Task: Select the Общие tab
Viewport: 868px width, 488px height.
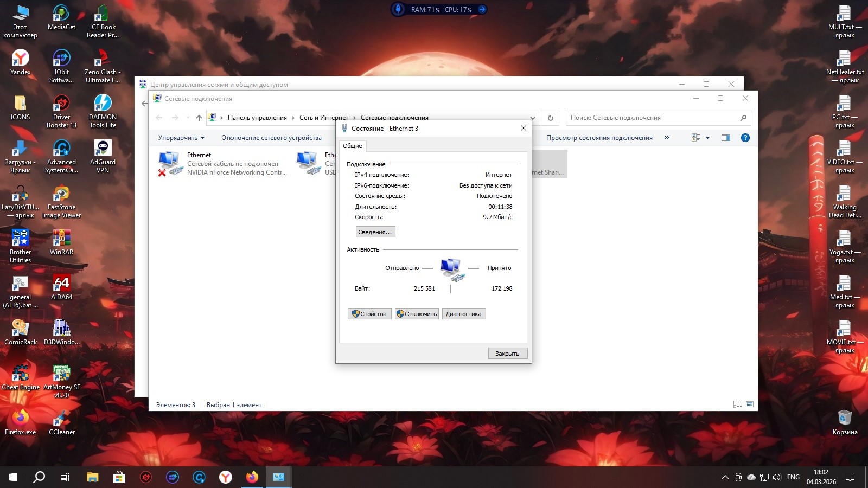Action: pyautogui.click(x=352, y=146)
